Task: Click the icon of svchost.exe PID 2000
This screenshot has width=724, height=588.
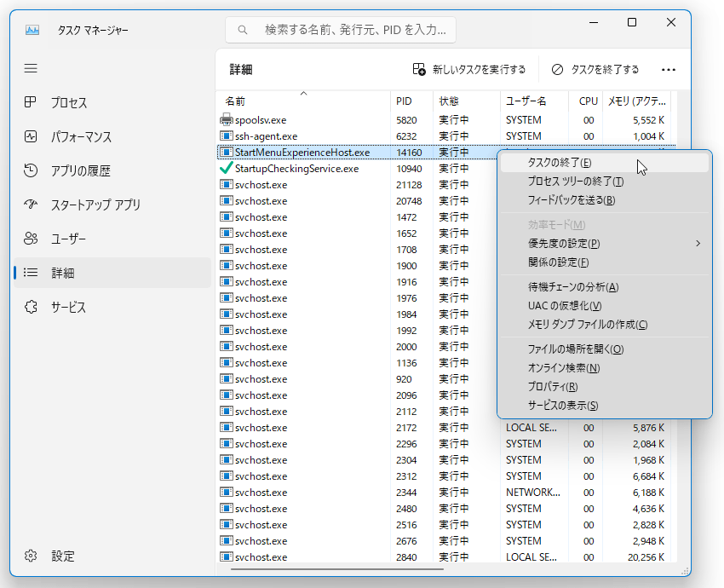Action: (227, 347)
